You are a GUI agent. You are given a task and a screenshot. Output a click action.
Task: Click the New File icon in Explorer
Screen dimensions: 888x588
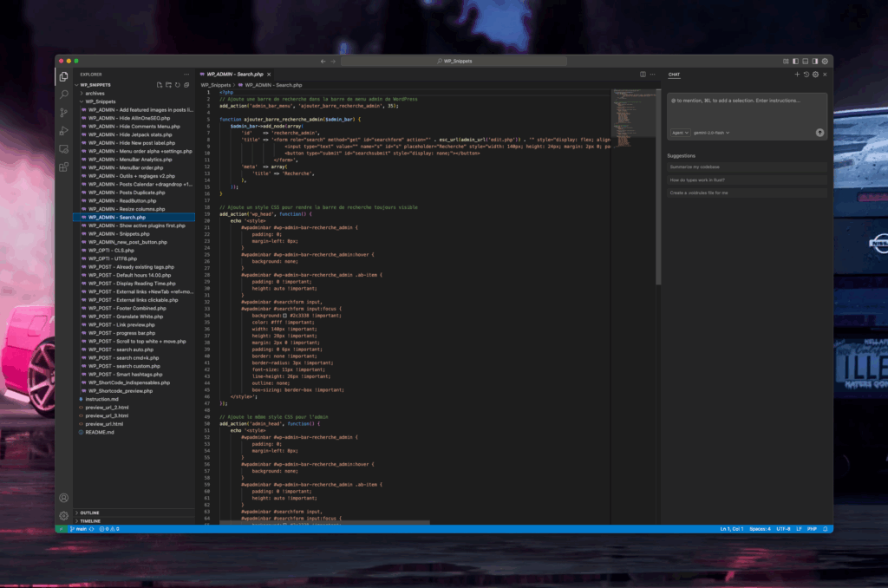(160, 85)
